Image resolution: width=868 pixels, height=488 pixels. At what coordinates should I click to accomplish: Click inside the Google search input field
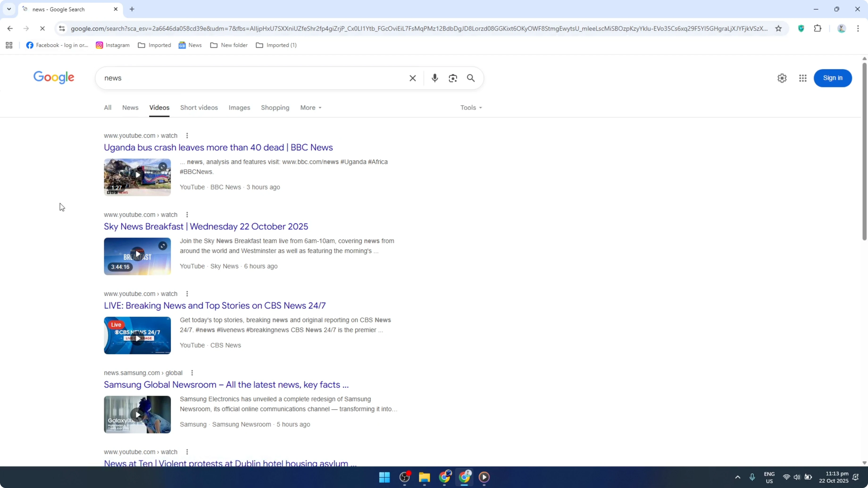[253, 78]
